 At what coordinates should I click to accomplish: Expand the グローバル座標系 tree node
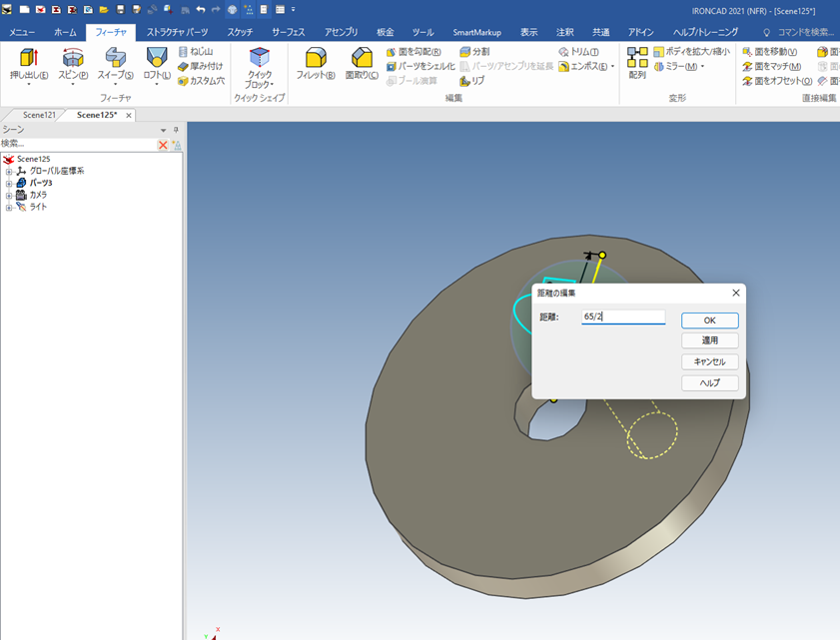coord(9,172)
